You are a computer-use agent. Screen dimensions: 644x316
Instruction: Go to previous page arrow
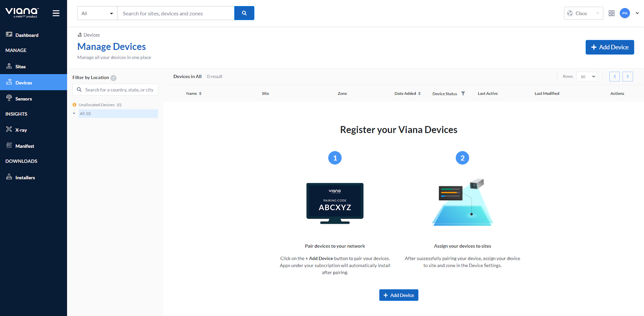(614, 76)
